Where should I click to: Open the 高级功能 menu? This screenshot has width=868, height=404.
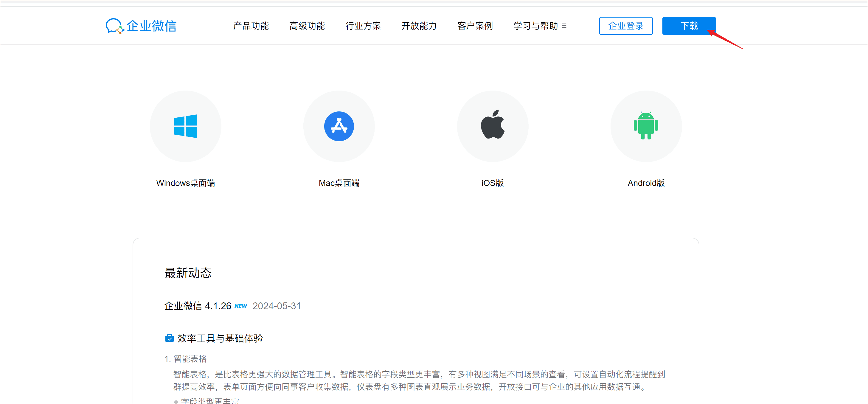(307, 26)
